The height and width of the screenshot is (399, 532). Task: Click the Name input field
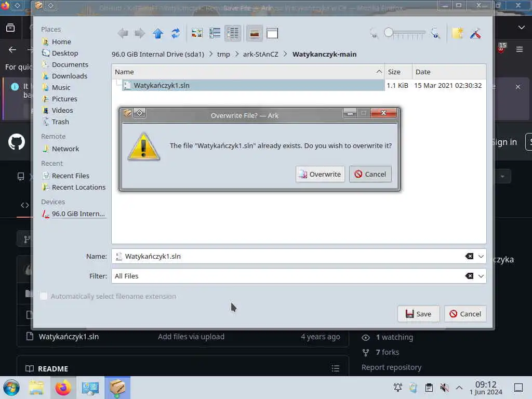288,257
